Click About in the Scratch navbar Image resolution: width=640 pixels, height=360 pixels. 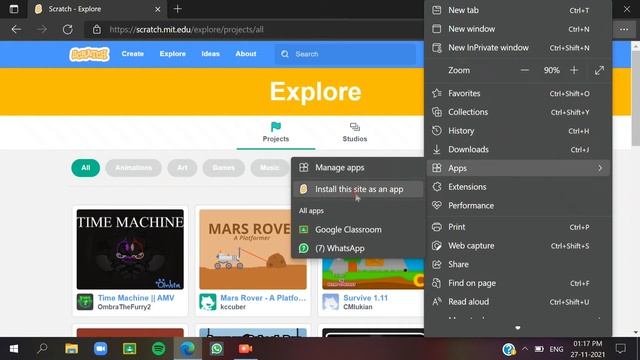pos(246,54)
